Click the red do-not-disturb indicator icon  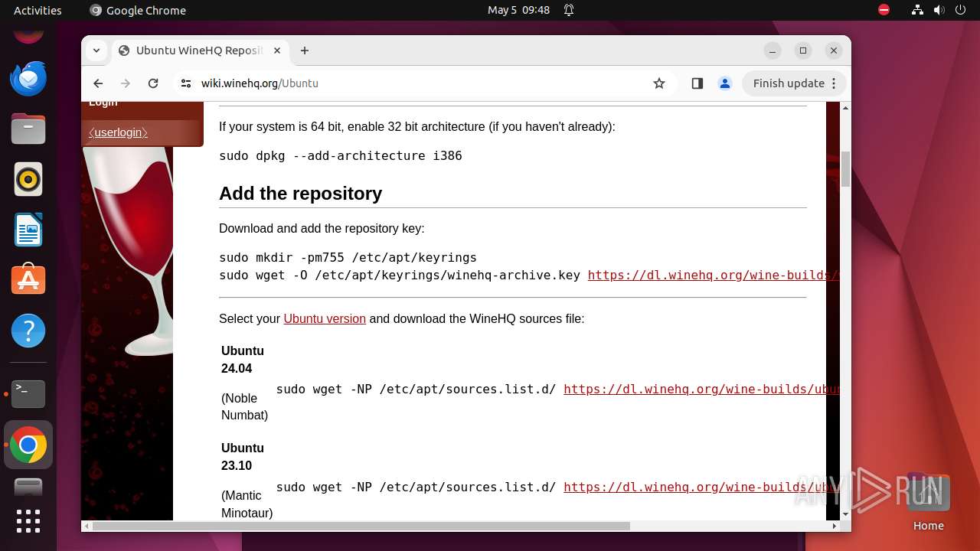(884, 10)
